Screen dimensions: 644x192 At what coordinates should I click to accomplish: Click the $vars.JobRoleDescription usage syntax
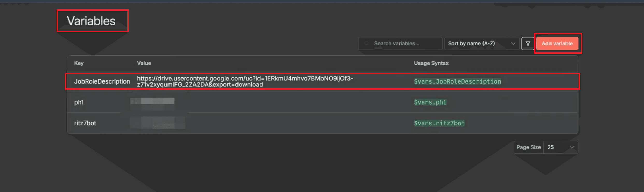pyautogui.click(x=457, y=81)
